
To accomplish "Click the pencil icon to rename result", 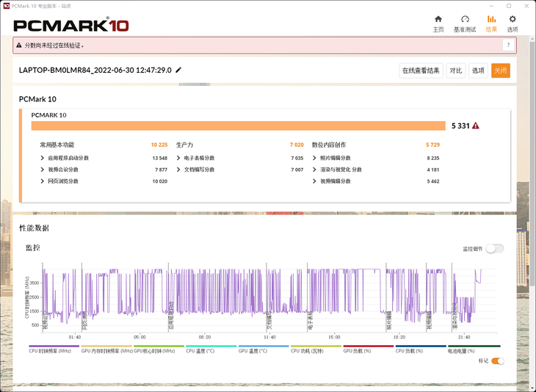I will tap(178, 70).
